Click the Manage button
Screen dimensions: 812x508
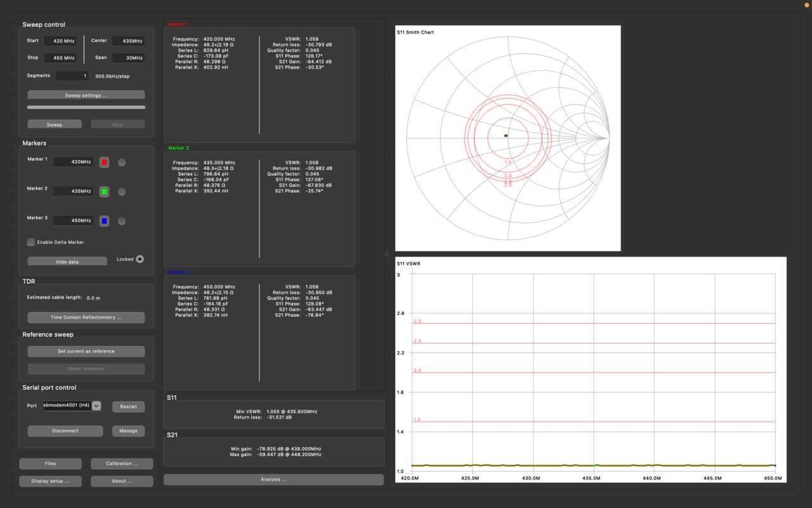pyautogui.click(x=128, y=431)
